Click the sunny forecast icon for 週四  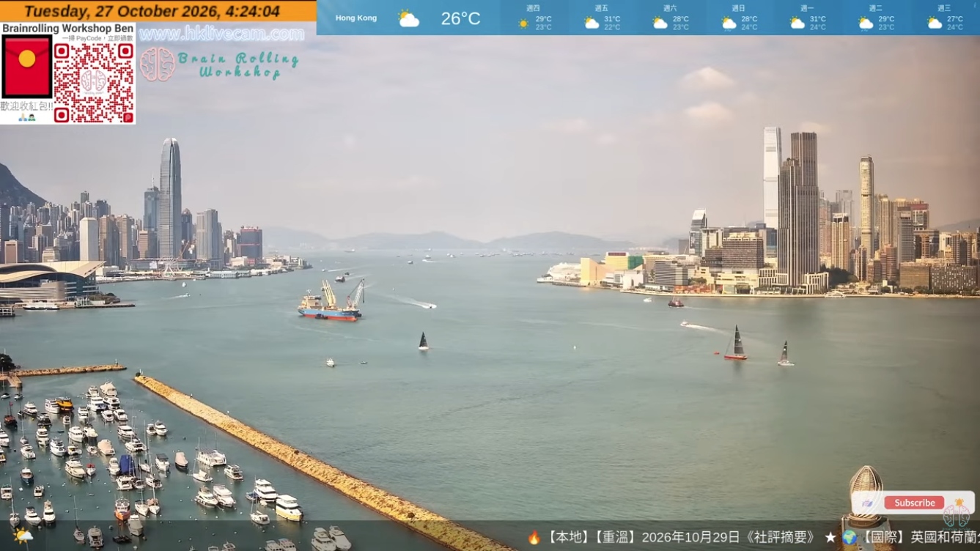point(523,24)
